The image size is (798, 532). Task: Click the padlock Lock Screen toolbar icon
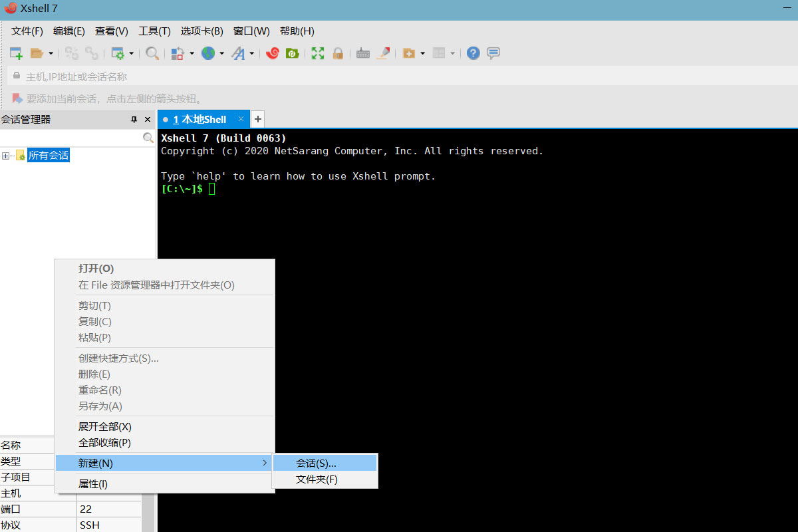pyautogui.click(x=338, y=53)
